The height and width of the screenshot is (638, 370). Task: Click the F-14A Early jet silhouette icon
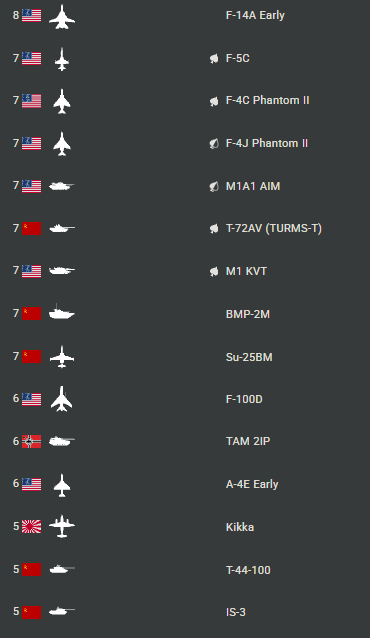(62, 17)
